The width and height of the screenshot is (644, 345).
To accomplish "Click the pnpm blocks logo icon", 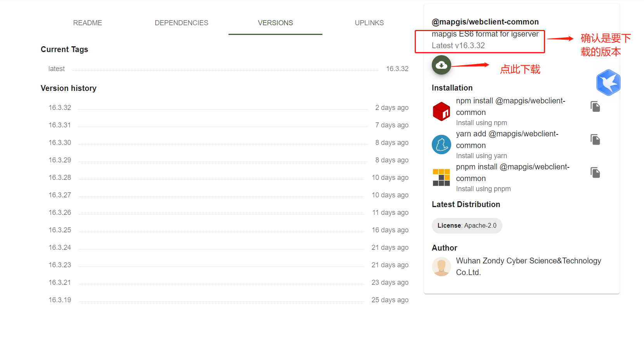I will 441,178.
